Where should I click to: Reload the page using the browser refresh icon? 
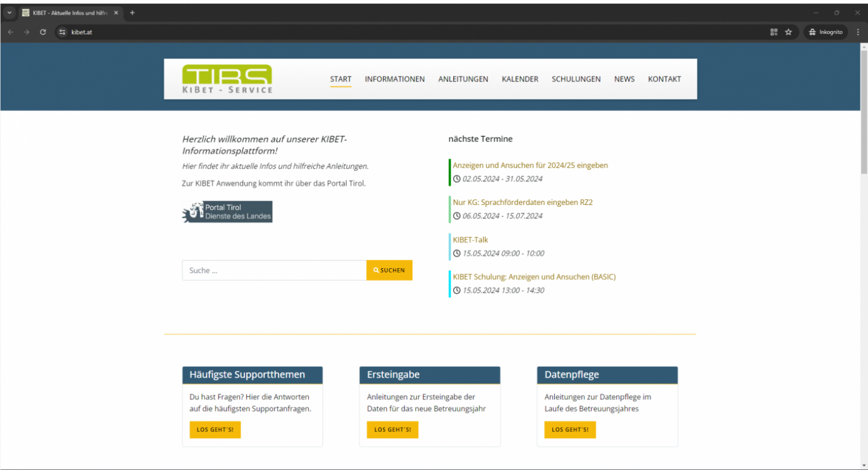[42, 32]
